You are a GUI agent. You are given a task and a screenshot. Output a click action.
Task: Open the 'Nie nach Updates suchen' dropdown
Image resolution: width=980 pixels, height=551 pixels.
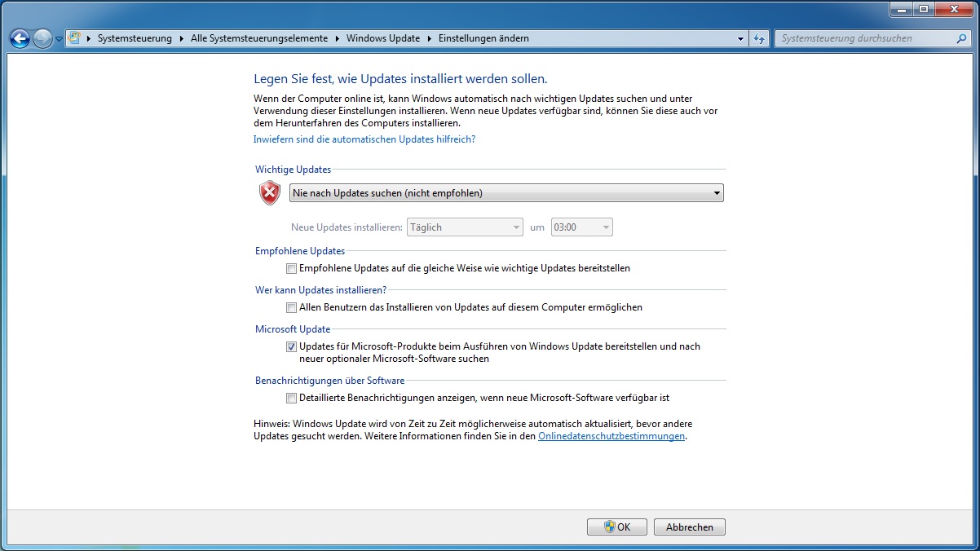click(x=506, y=193)
